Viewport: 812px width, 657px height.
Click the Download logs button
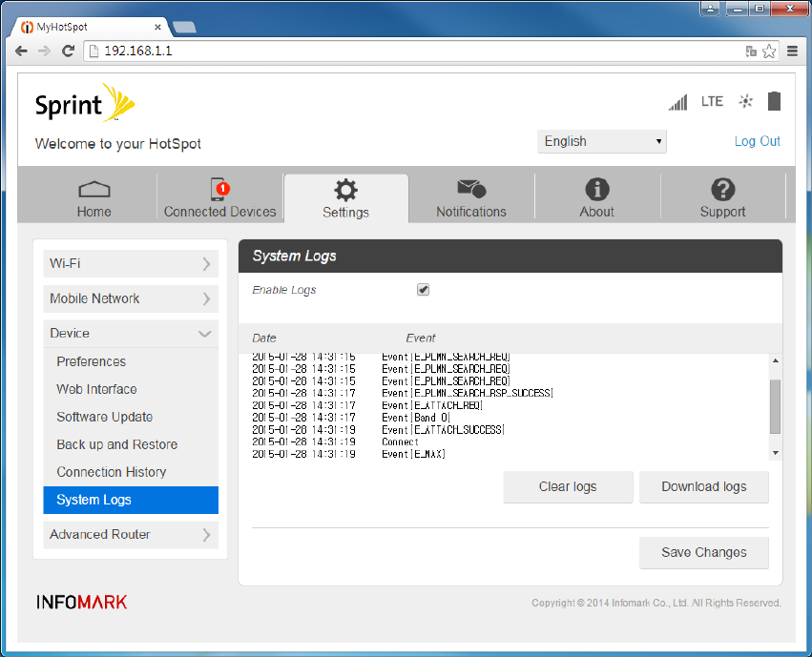[704, 487]
